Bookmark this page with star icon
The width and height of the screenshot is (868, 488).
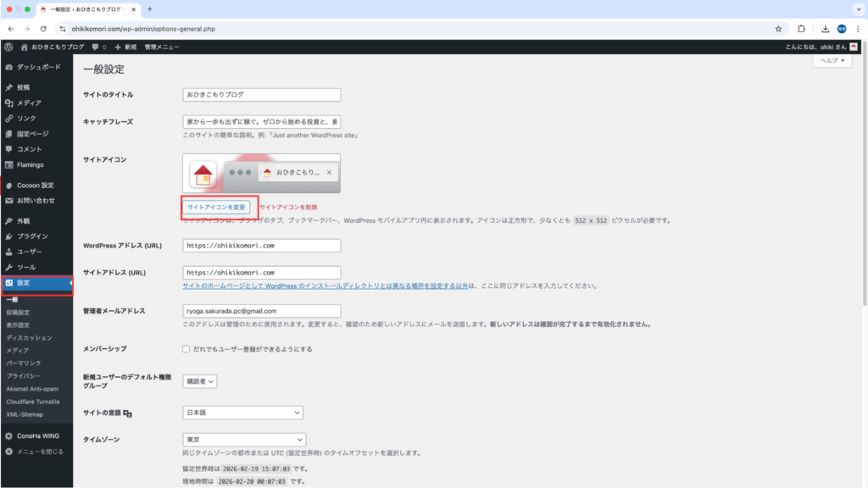tap(778, 28)
